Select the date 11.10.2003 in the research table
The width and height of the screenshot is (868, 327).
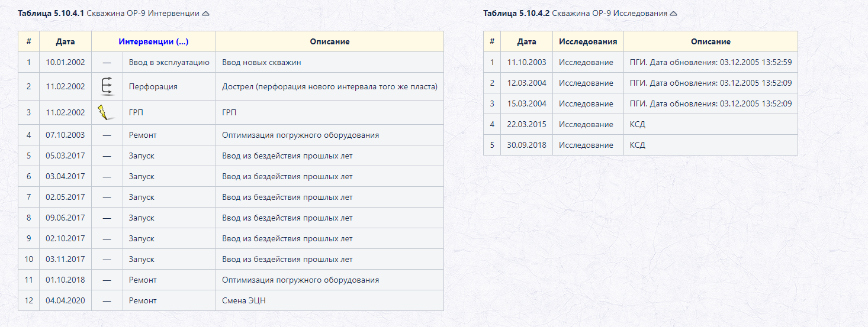pos(526,62)
